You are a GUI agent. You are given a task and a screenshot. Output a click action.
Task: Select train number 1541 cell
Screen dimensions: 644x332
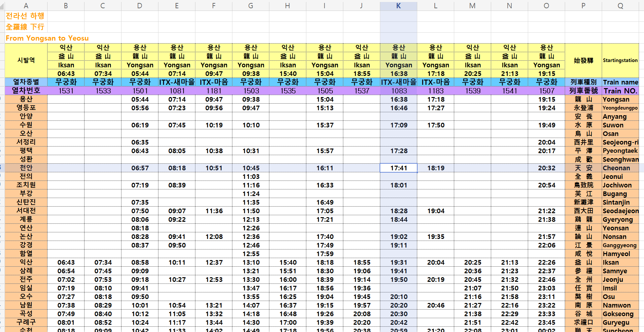tap(510, 91)
